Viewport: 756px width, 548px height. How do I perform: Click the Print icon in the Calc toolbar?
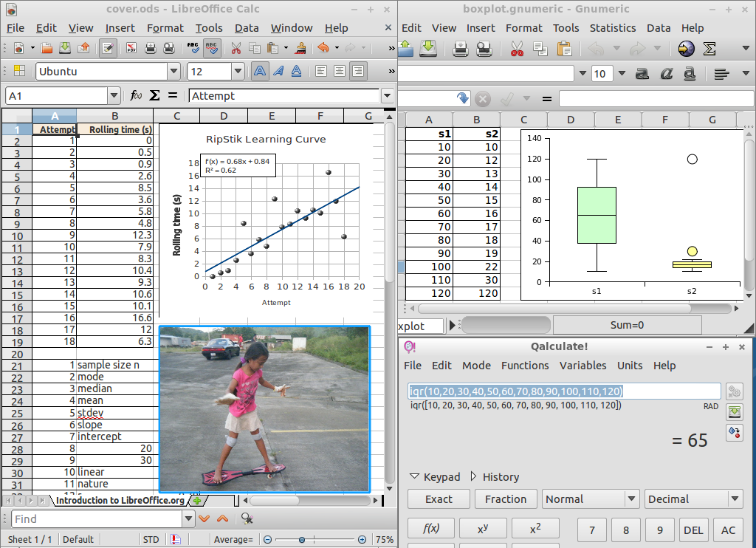151,48
